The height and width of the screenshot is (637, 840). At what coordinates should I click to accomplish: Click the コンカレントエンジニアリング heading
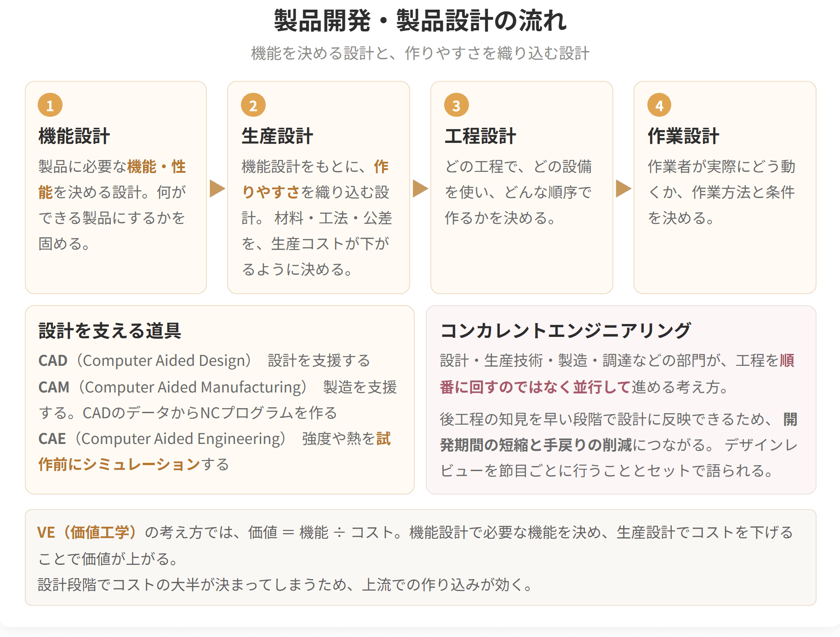566,330
